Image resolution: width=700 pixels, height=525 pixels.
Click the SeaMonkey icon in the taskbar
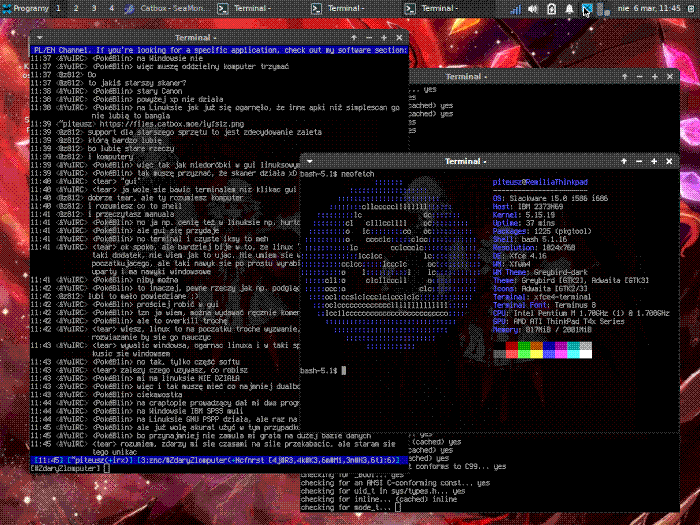tap(129, 8)
